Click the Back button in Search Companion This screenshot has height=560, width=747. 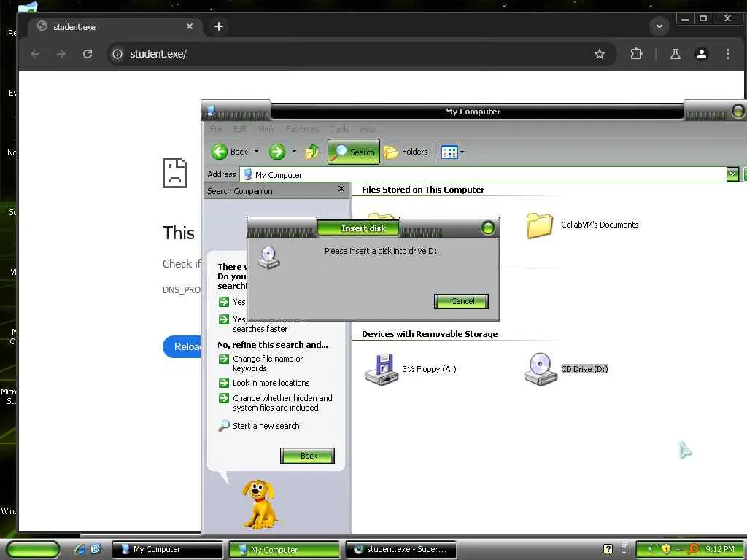(x=307, y=456)
